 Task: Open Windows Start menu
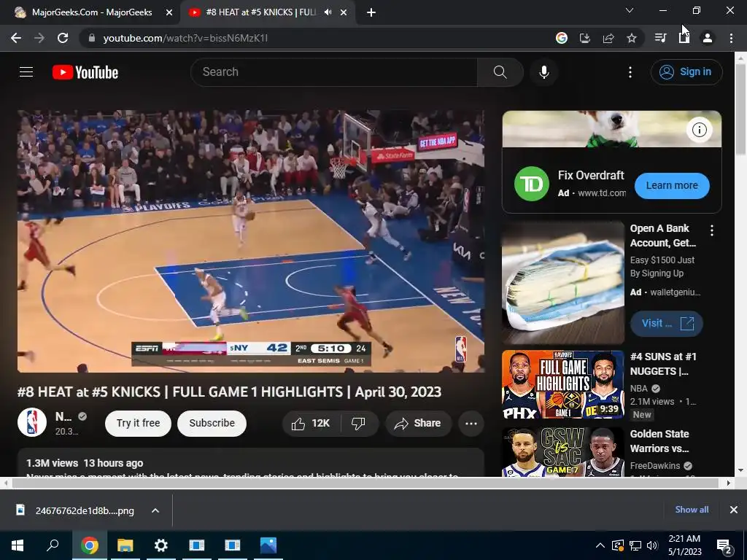pyautogui.click(x=18, y=545)
